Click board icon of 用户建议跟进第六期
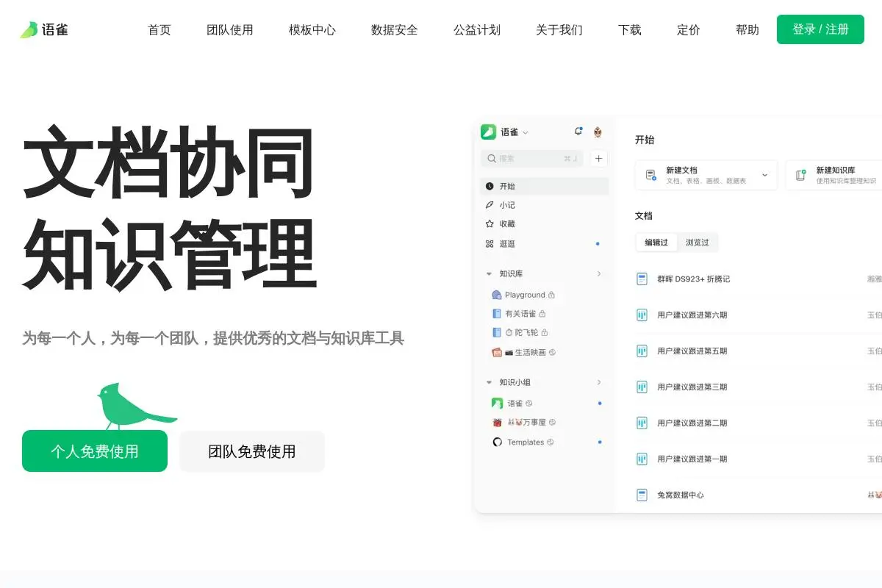This screenshot has width=882, height=588. (642, 315)
